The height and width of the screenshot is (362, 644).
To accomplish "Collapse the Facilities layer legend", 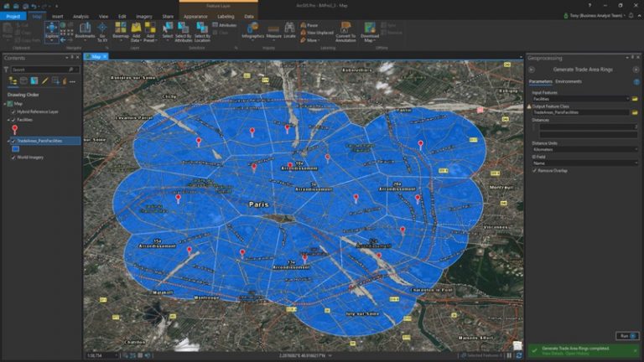I will coord(8,120).
